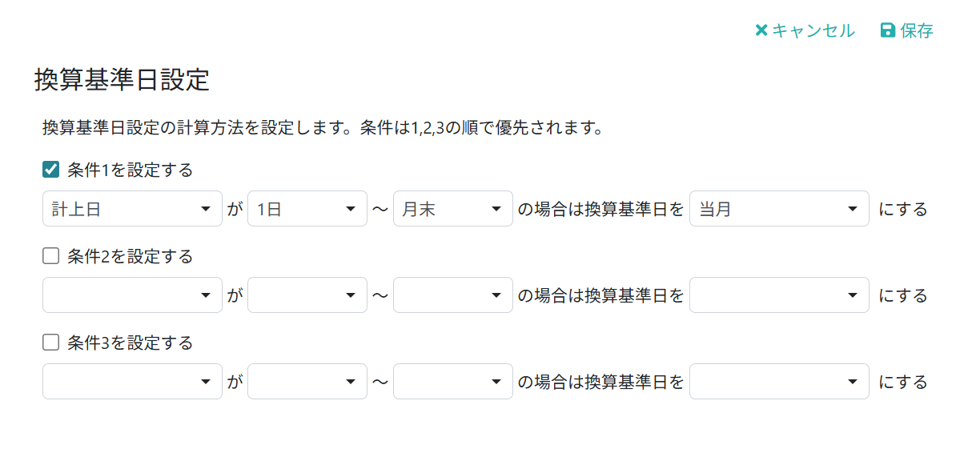Expand condition 3 end day dropdown
Image resolution: width=980 pixels, height=473 pixels.
[x=453, y=382]
